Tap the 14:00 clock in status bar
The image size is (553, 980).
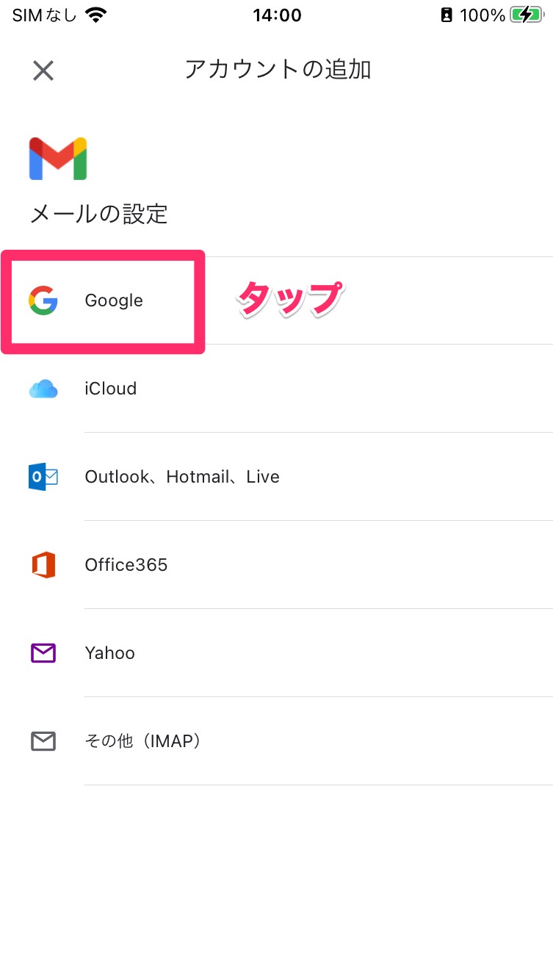point(277,15)
